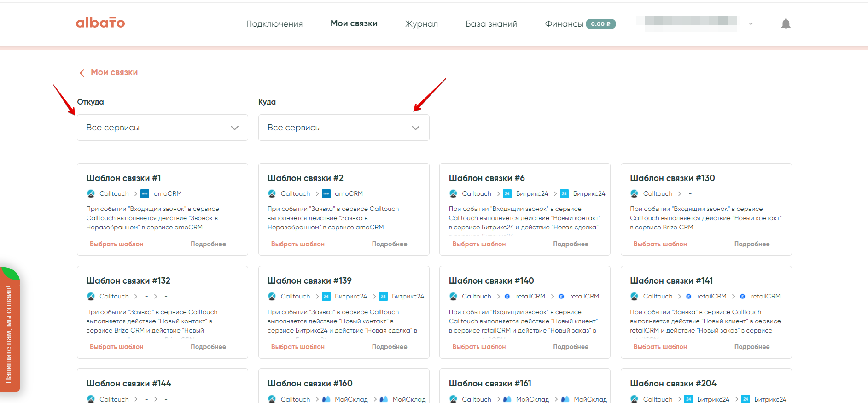The image size is (868, 403).
Task: Open the Откуда services dropdown
Action: (163, 128)
